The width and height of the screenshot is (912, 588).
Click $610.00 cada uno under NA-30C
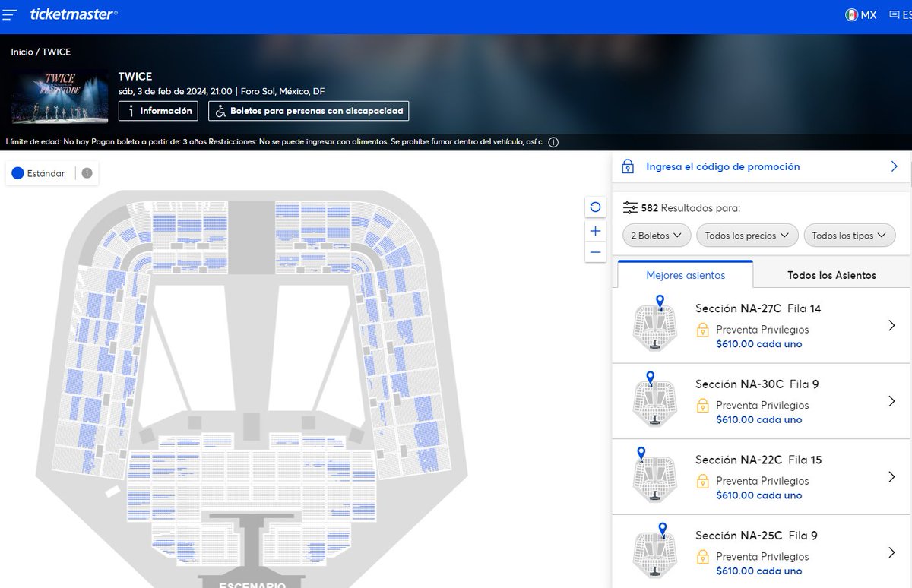click(758, 419)
